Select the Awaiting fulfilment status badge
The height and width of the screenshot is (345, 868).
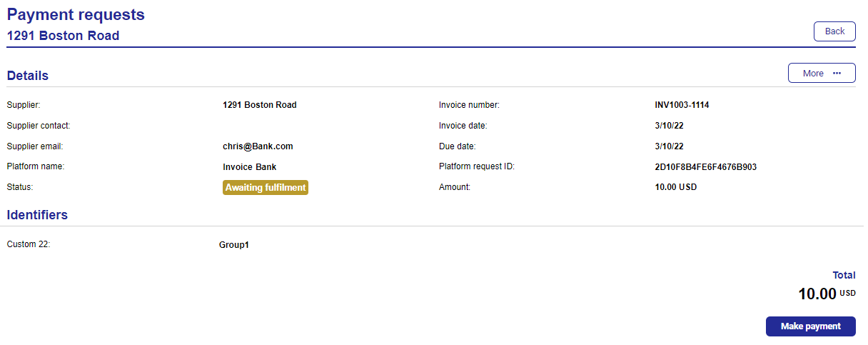[266, 188]
